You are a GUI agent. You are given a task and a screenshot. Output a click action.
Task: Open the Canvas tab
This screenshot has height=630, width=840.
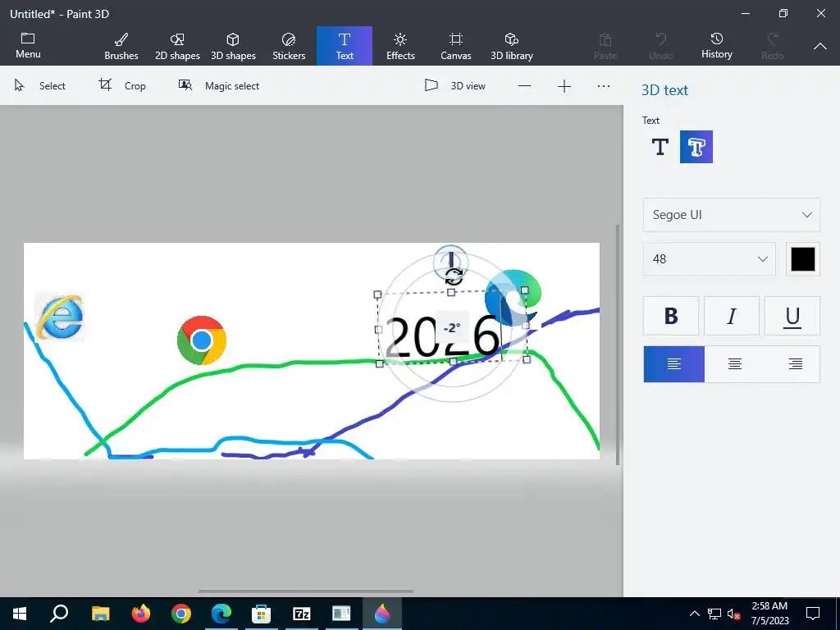coord(456,46)
